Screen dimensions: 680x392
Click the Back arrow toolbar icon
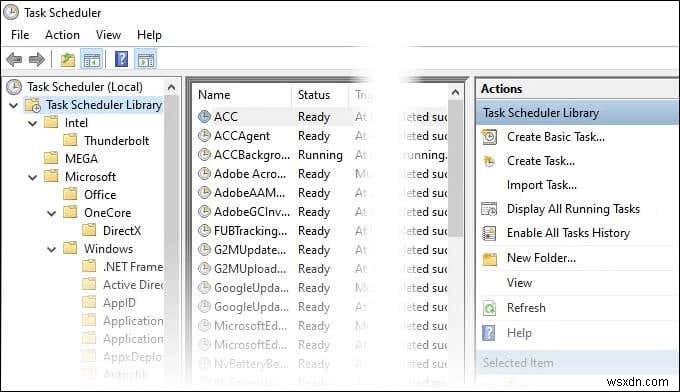14,59
